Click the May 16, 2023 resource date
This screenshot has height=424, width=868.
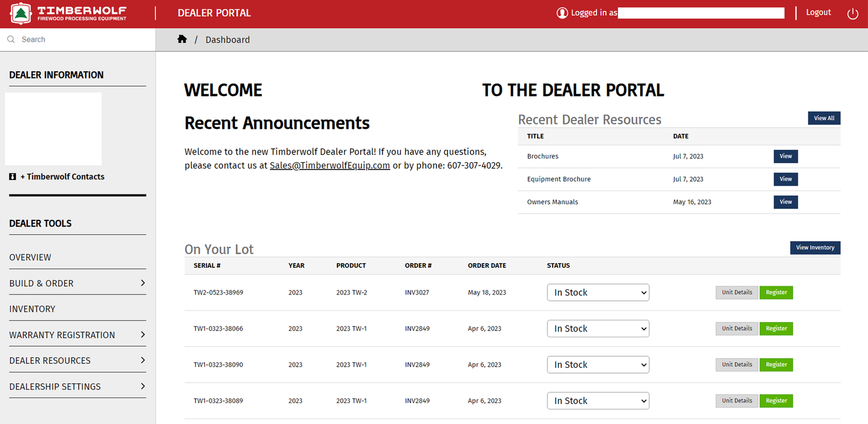[x=692, y=202]
